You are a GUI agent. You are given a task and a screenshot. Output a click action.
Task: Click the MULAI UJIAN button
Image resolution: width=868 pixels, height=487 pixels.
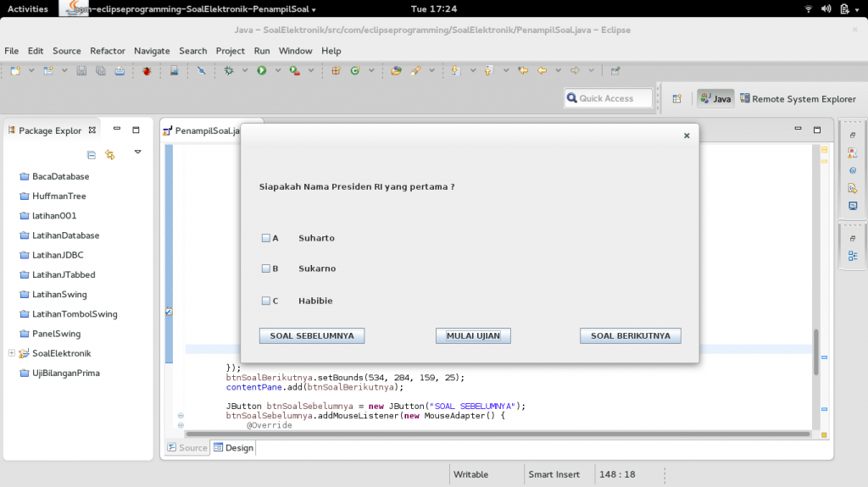point(473,336)
